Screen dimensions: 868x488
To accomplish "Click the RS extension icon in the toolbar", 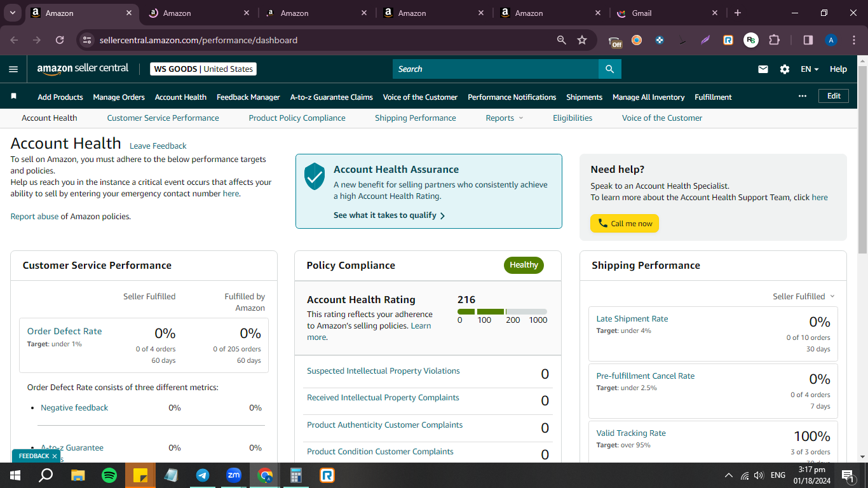I will [751, 40].
